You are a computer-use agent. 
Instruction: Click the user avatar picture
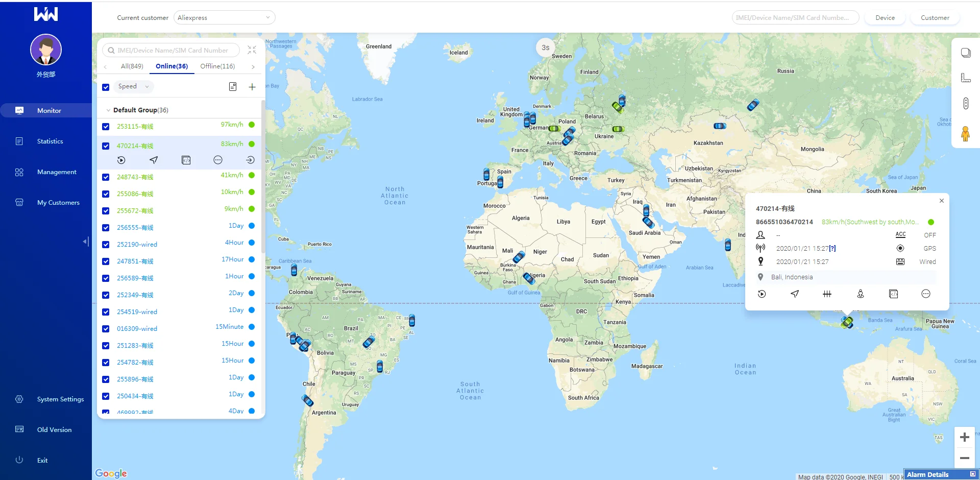point(46,50)
